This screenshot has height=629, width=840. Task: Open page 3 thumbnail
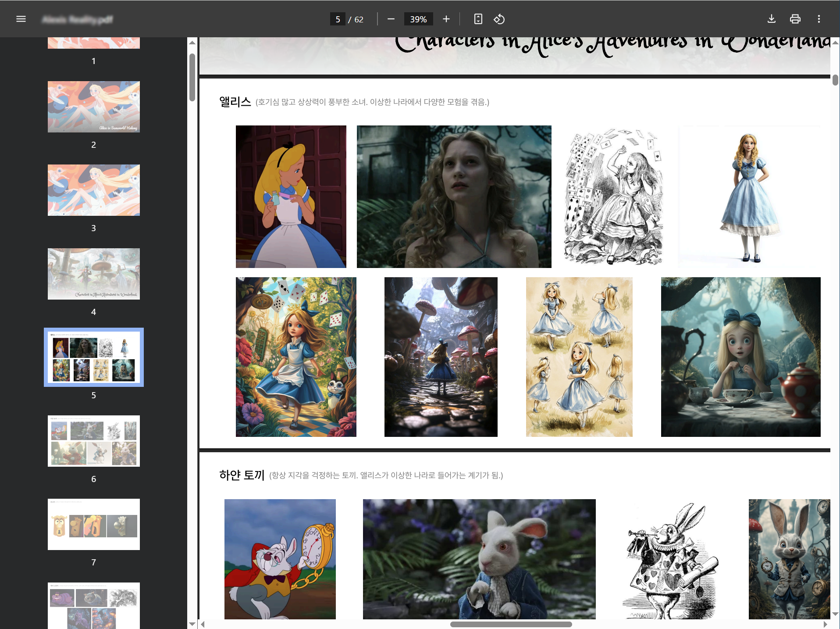tap(94, 190)
